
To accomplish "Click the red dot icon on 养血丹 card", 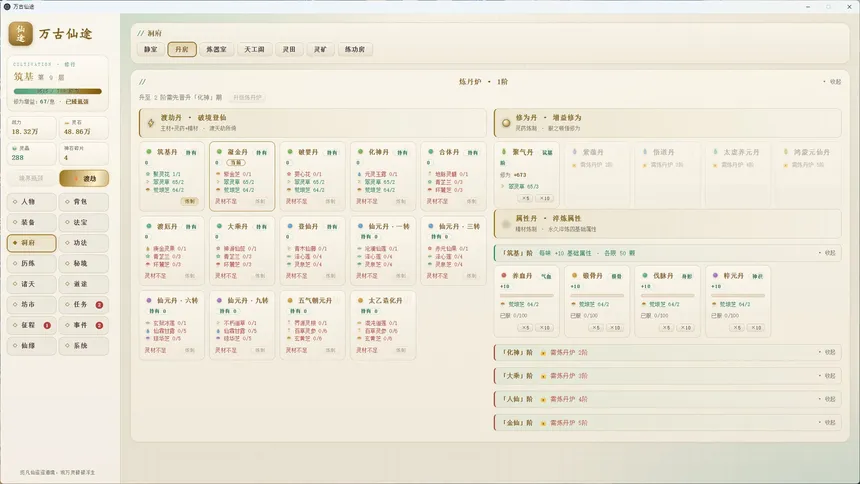I will point(503,275).
